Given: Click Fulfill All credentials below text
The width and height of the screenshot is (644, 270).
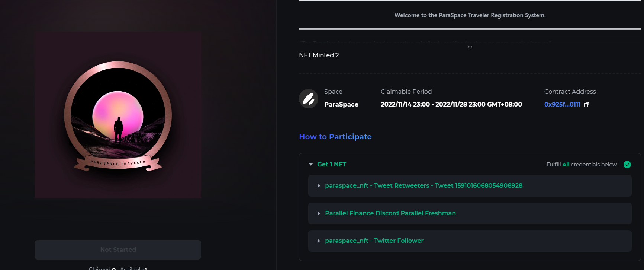Looking at the screenshot, I should [x=582, y=165].
